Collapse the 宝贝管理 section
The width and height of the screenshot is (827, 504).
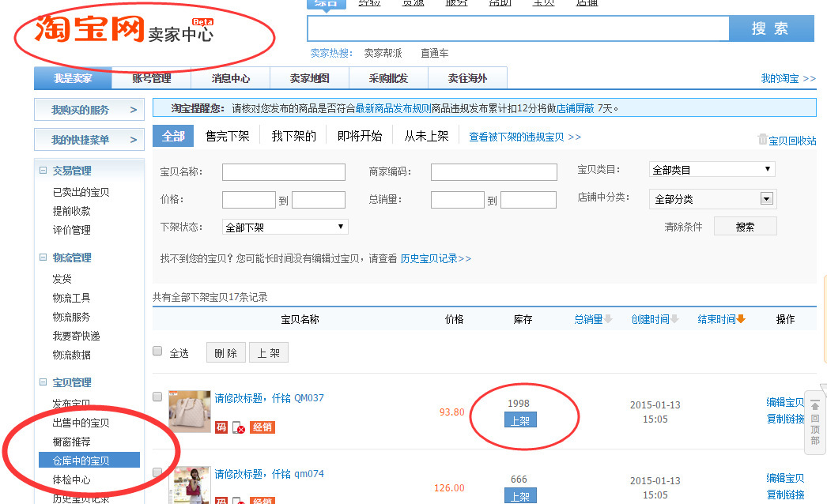[43, 382]
